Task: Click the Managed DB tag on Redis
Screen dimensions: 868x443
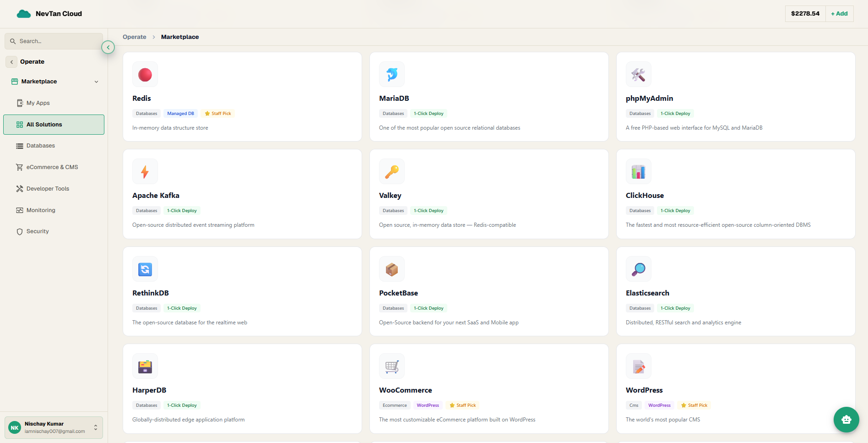Action: [x=180, y=114]
